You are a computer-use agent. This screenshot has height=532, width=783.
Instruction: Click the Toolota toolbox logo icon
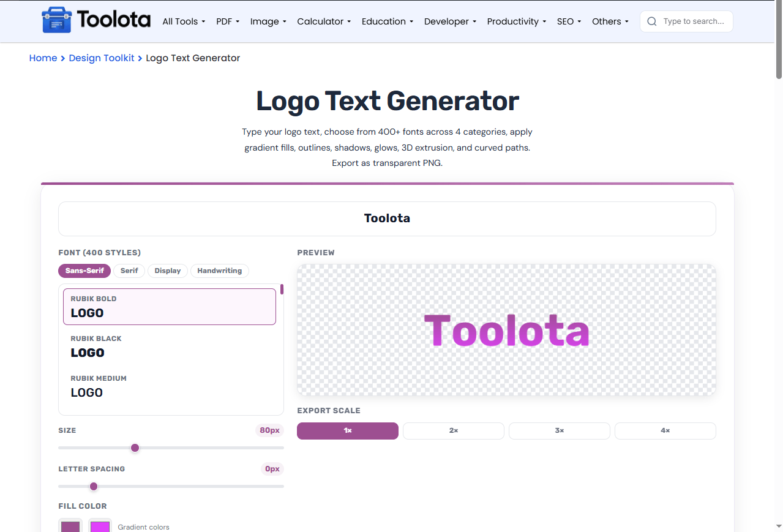pyautogui.click(x=56, y=20)
